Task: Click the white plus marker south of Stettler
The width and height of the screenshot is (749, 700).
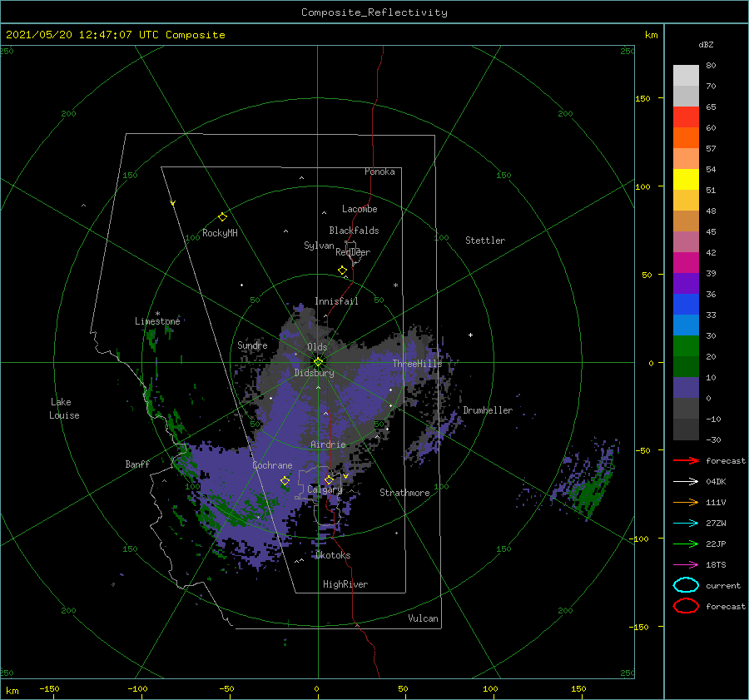Action: coord(470,335)
